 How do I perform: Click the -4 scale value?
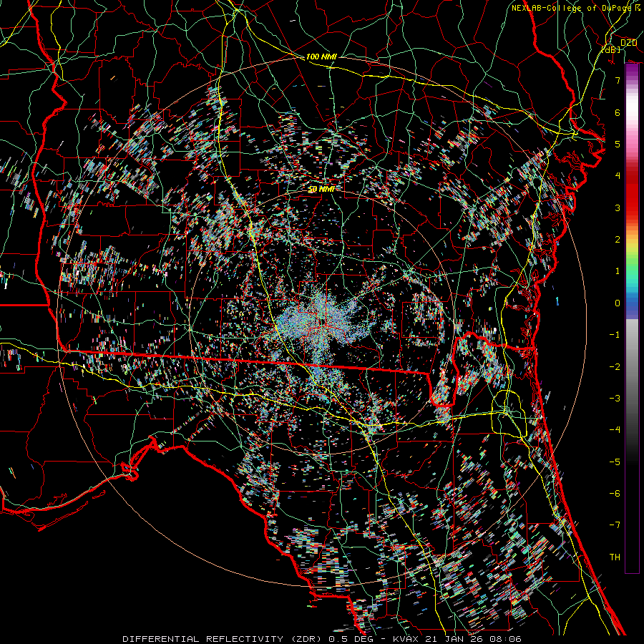click(x=615, y=429)
